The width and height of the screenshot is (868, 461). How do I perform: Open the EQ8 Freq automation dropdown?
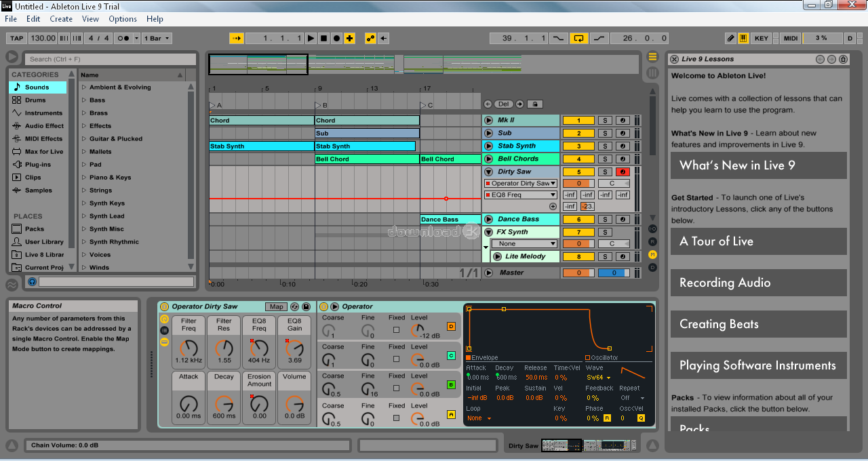[520, 195]
